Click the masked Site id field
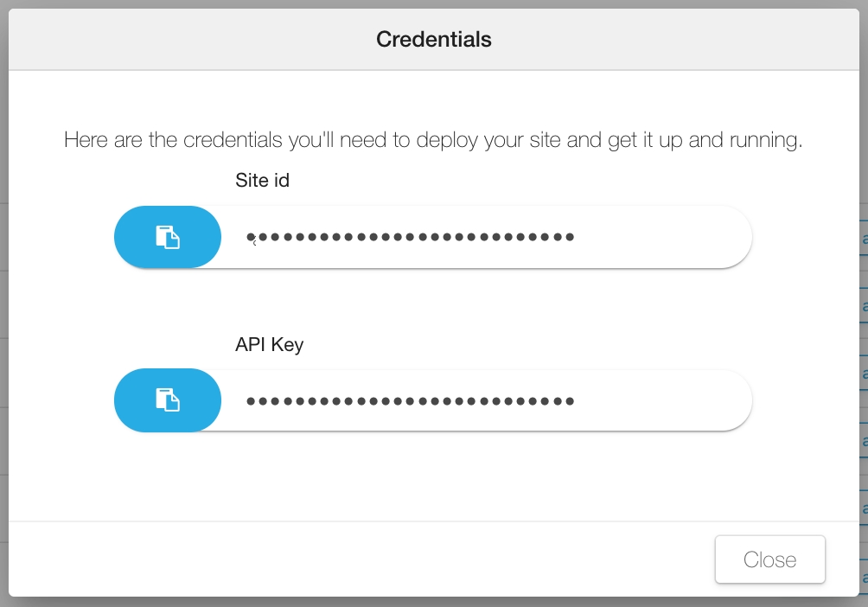Image resolution: width=868 pixels, height=607 pixels. click(x=484, y=237)
